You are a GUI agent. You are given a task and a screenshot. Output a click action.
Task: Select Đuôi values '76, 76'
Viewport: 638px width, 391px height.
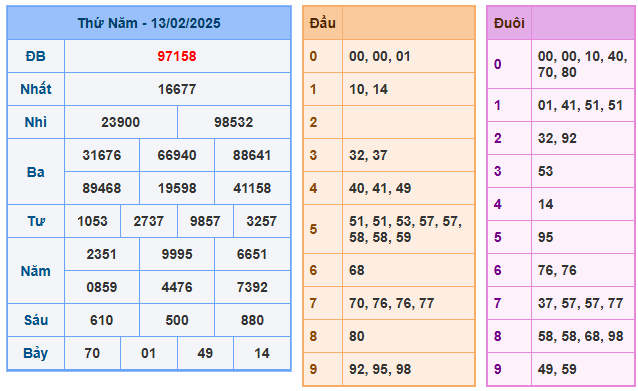coord(557,270)
